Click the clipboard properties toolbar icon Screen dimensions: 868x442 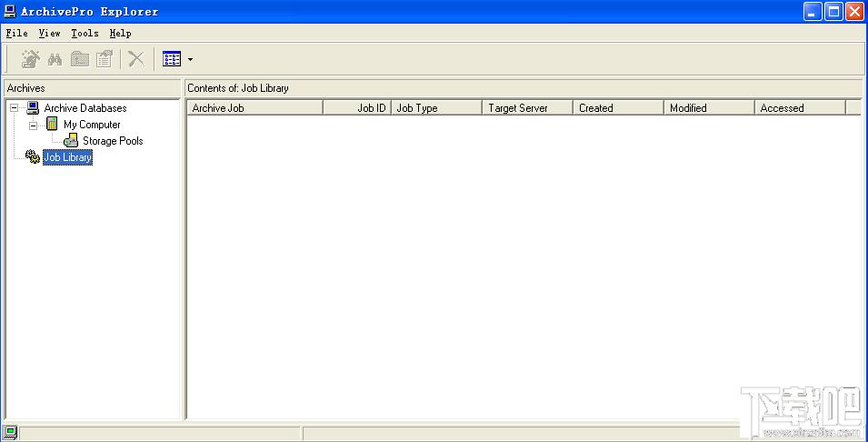tap(105, 59)
